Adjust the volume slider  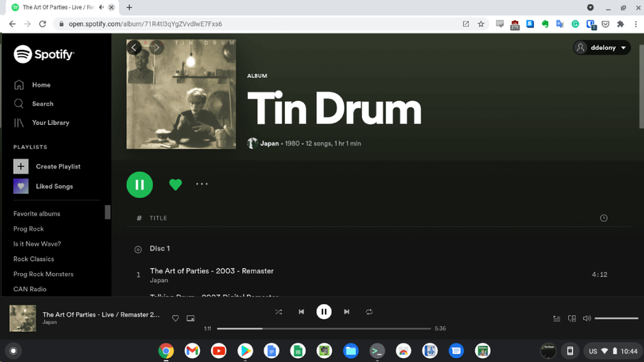pos(616,318)
